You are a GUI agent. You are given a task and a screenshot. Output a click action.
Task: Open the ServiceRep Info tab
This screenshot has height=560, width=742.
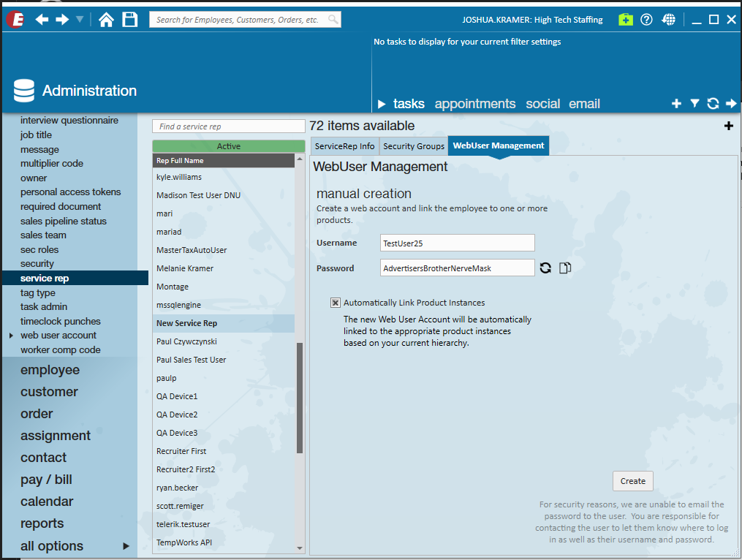[344, 146]
